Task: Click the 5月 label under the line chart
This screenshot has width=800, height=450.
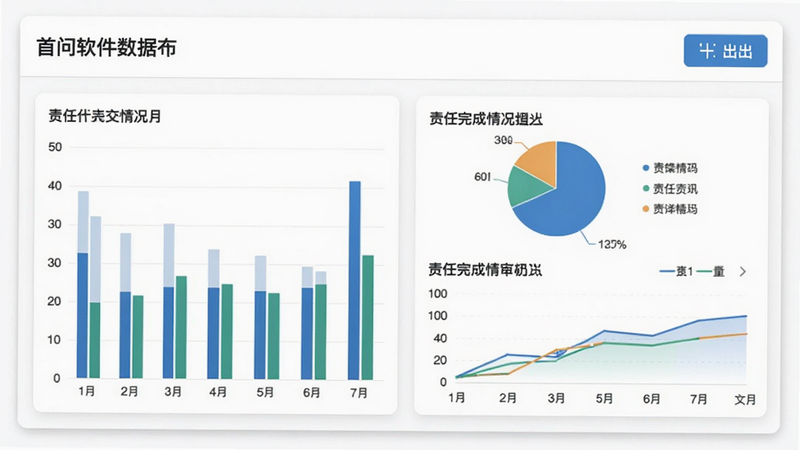Action: (x=604, y=398)
